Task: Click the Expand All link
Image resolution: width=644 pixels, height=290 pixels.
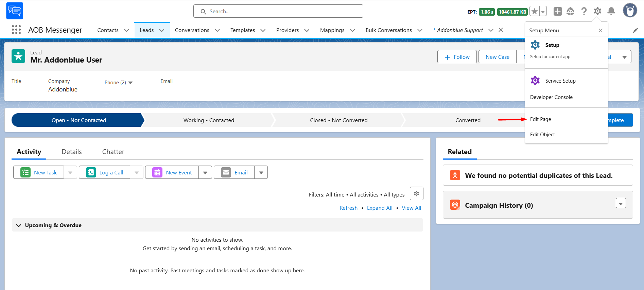Action: tap(380, 208)
